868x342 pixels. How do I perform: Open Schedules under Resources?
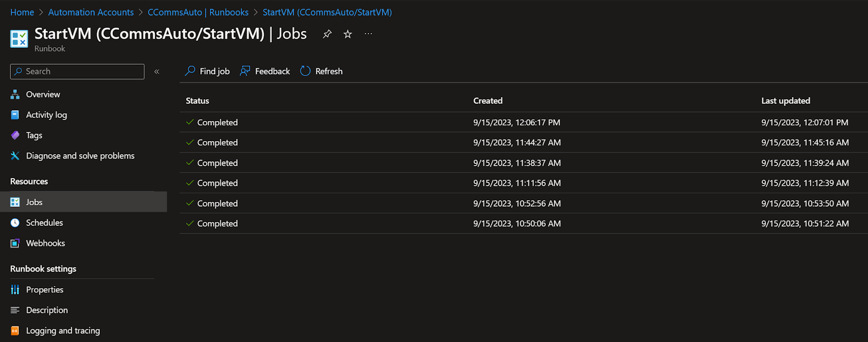coord(44,223)
